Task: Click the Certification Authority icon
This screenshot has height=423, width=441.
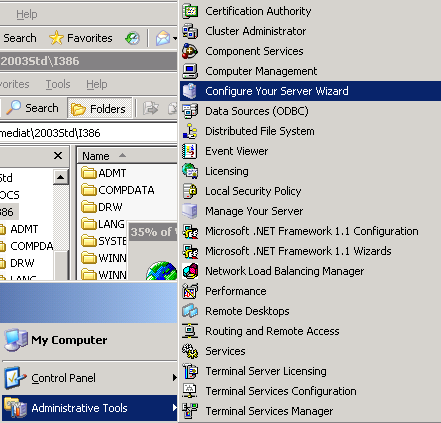Action: click(190, 11)
